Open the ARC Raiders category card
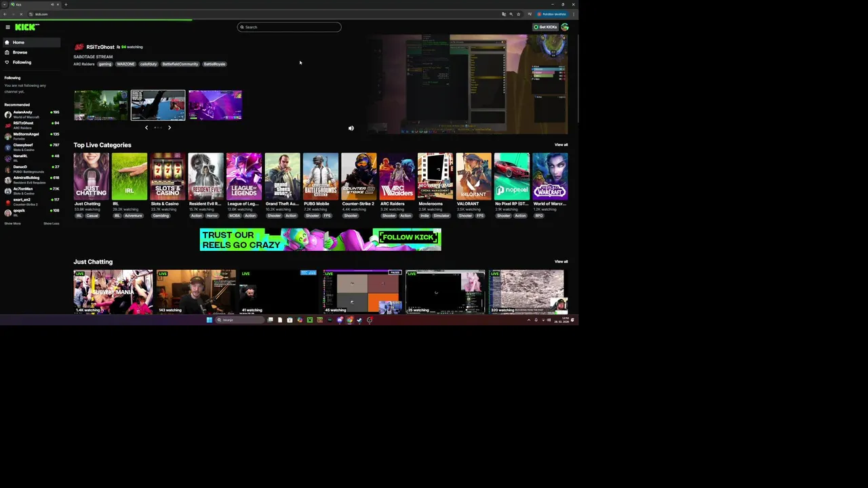The image size is (868, 488). coord(397,176)
